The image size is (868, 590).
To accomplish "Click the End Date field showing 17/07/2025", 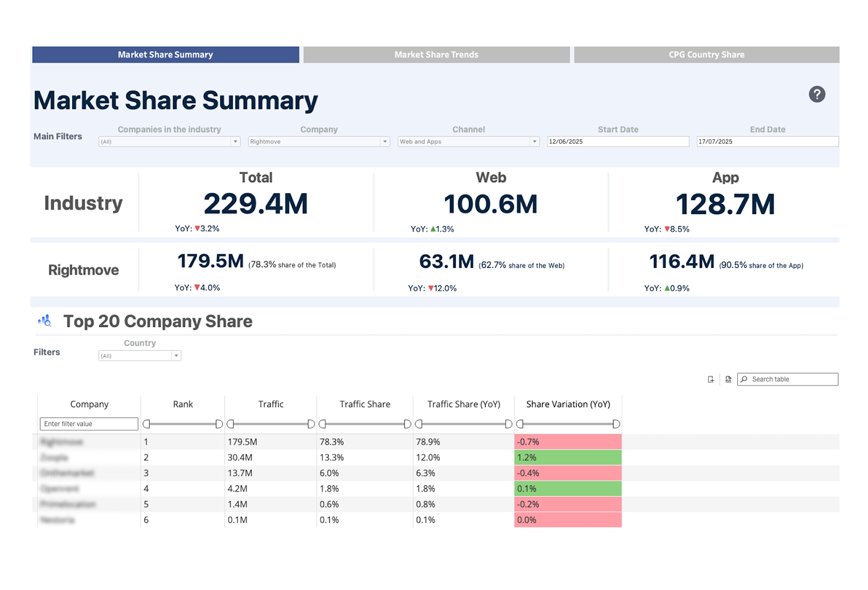I will click(x=768, y=142).
